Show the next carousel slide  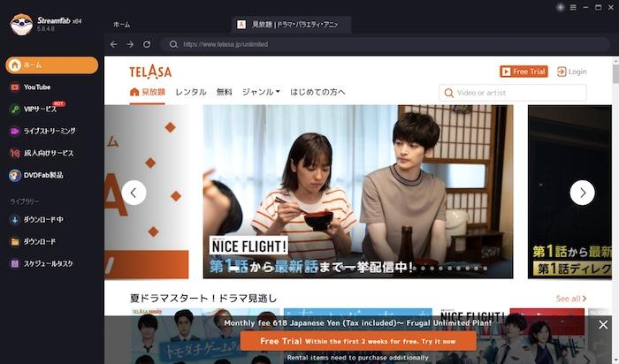tap(582, 193)
